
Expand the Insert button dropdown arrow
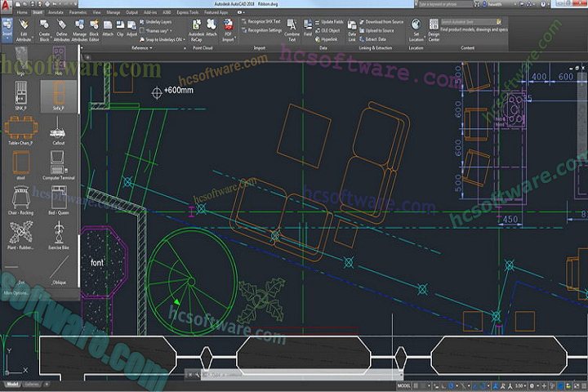coord(7,38)
